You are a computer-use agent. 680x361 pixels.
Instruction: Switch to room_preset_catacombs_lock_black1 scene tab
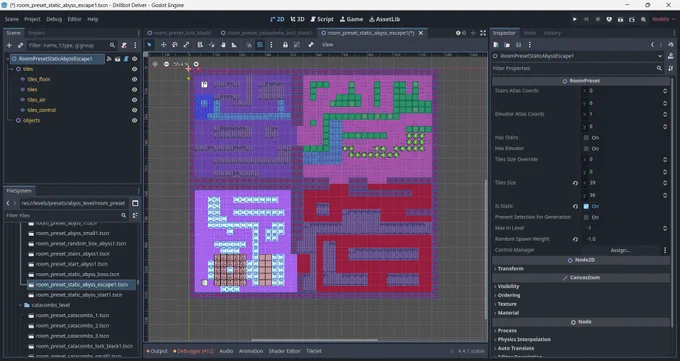click(x=266, y=33)
